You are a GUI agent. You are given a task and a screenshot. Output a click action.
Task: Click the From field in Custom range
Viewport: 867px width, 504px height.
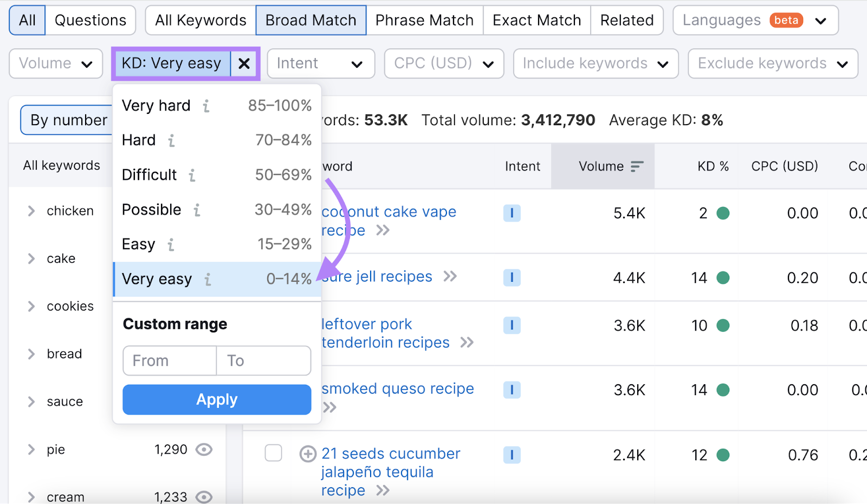[x=169, y=360]
